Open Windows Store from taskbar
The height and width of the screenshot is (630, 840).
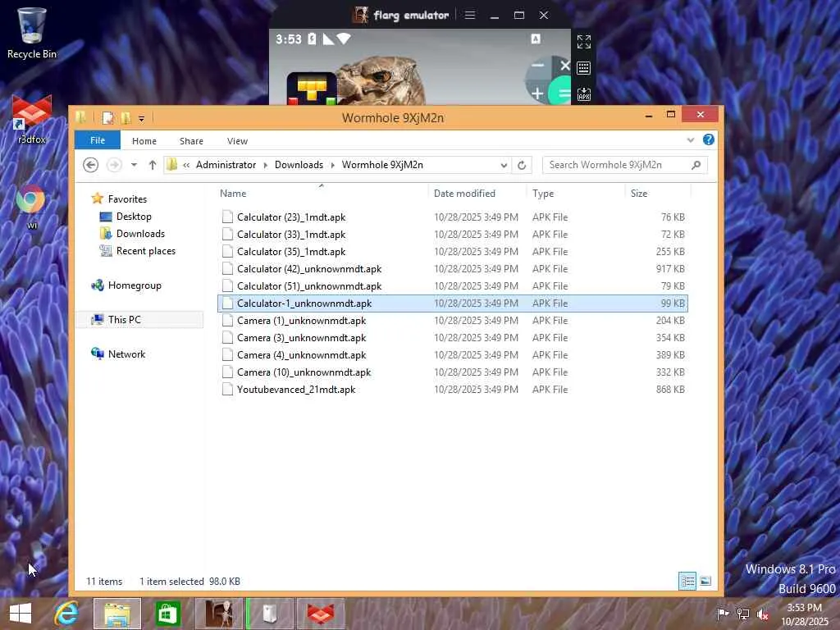coord(167,614)
